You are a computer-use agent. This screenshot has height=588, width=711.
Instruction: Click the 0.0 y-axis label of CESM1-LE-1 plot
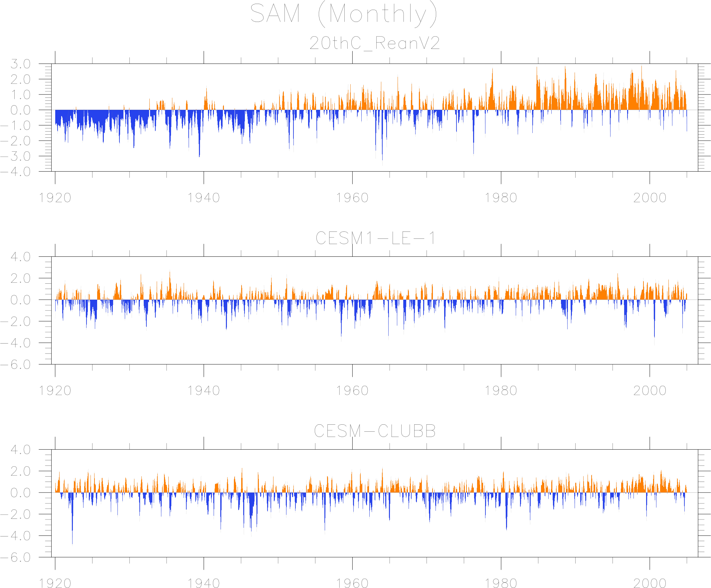pyautogui.click(x=20, y=300)
